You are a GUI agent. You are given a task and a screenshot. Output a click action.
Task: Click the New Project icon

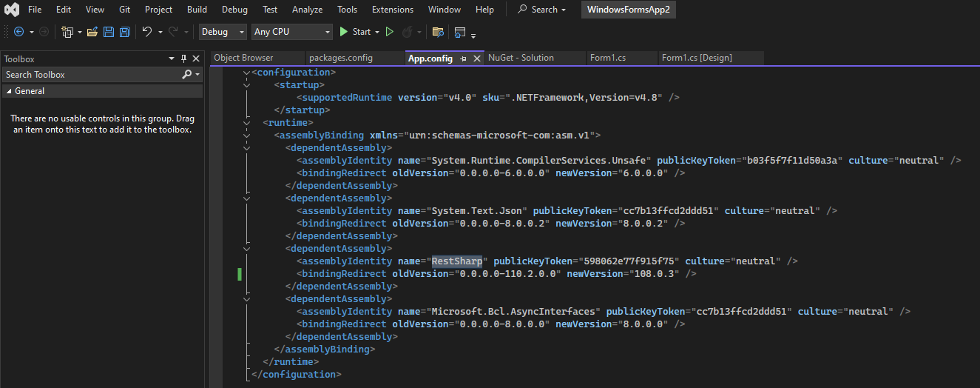pyautogui.click(x=67, y=32)
